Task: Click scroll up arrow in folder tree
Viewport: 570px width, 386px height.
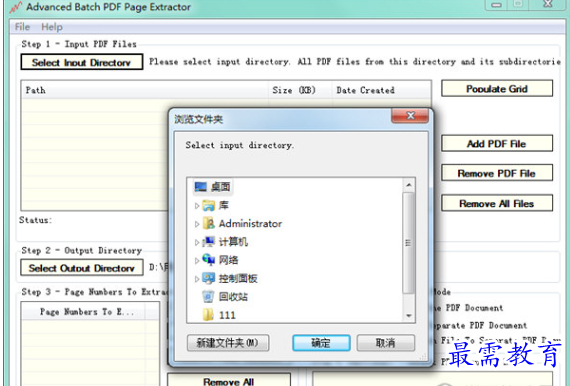Action: click(x=409, y=185)
